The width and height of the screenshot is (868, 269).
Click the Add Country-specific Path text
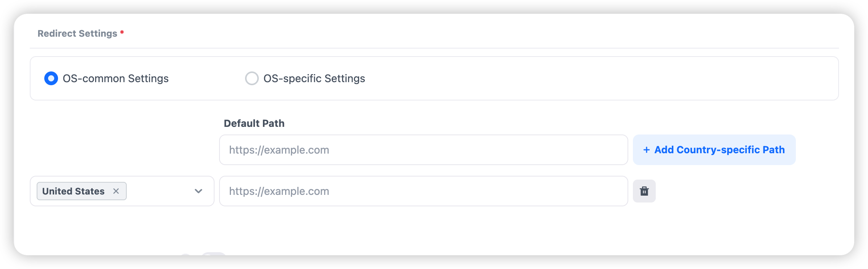click(x=720, y=150)
